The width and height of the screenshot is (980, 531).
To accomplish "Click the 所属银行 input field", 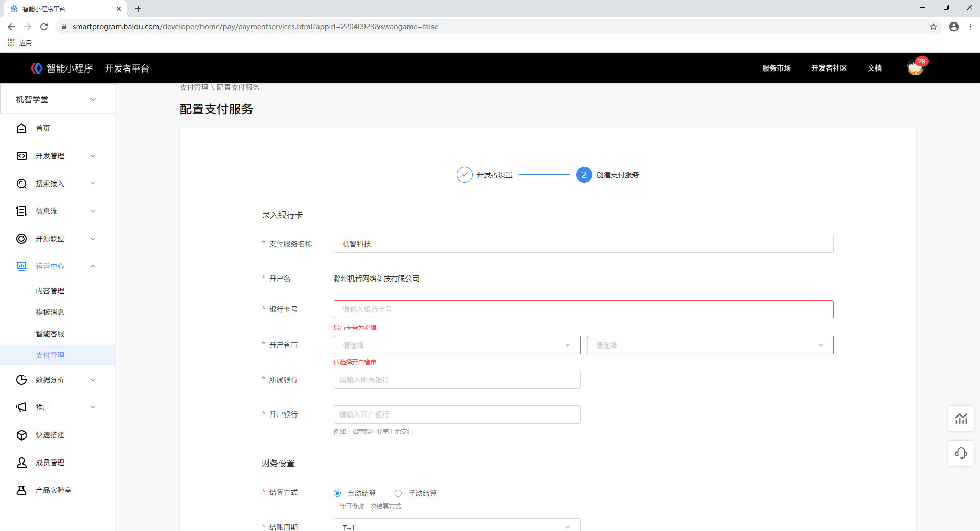I will 457,380.
